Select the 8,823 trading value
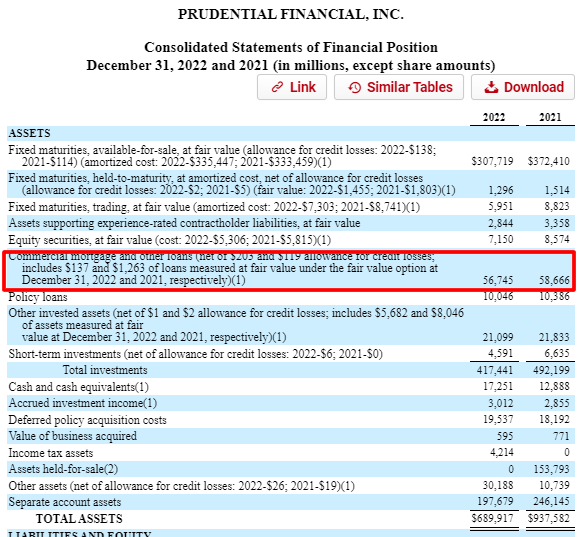The height and width of the screenshot is (537, 580). [557, 206]
